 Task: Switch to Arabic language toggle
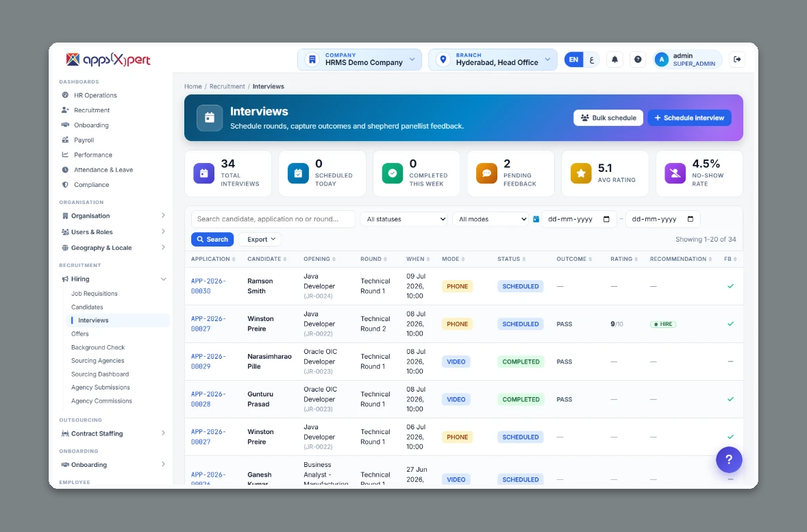pos(591,60)
